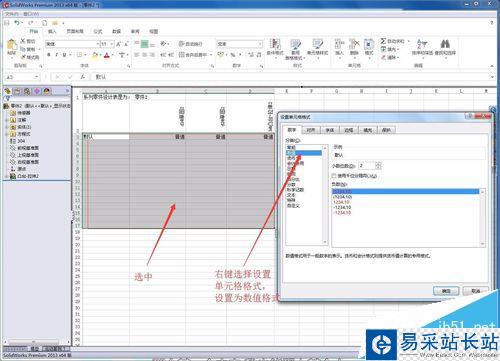This screenshot has height=361, width=500.
Task: Click the Cut scissors icon
Action: click(23, 41)
